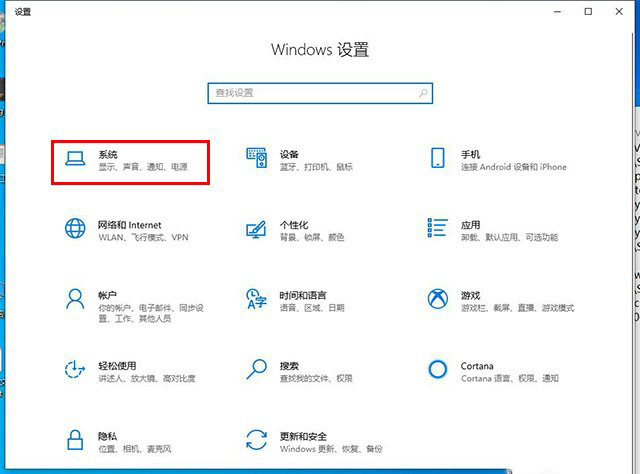The height and width of the screenshot is (474, 640).
Task: Click the 帐户 description about 电子邮件、同步设置
Action: click(151, 313)
